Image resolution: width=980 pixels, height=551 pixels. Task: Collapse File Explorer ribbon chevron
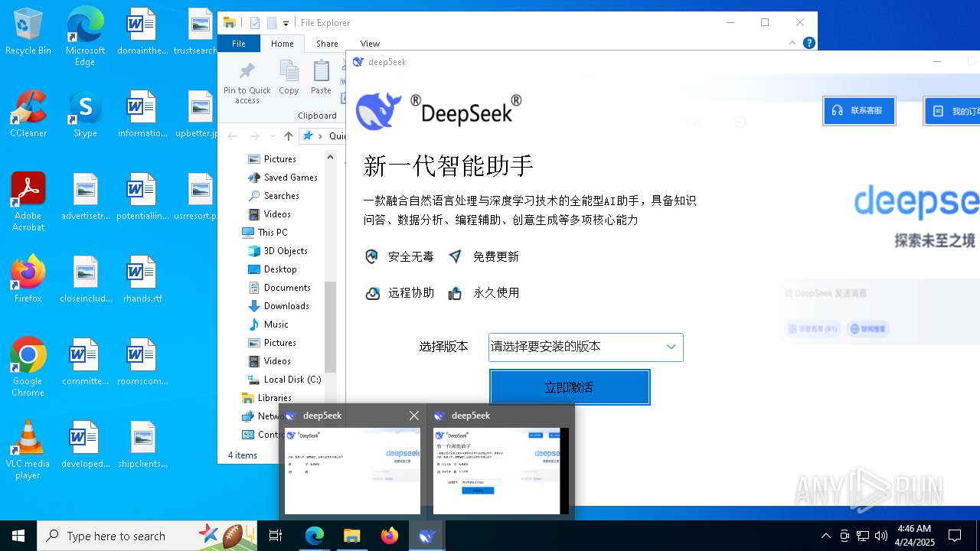click(x=792, y=43)
